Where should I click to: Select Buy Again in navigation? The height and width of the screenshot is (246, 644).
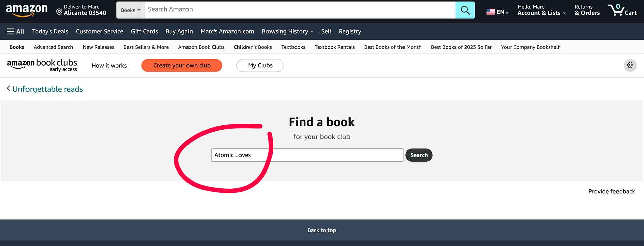tap(179, 31)
